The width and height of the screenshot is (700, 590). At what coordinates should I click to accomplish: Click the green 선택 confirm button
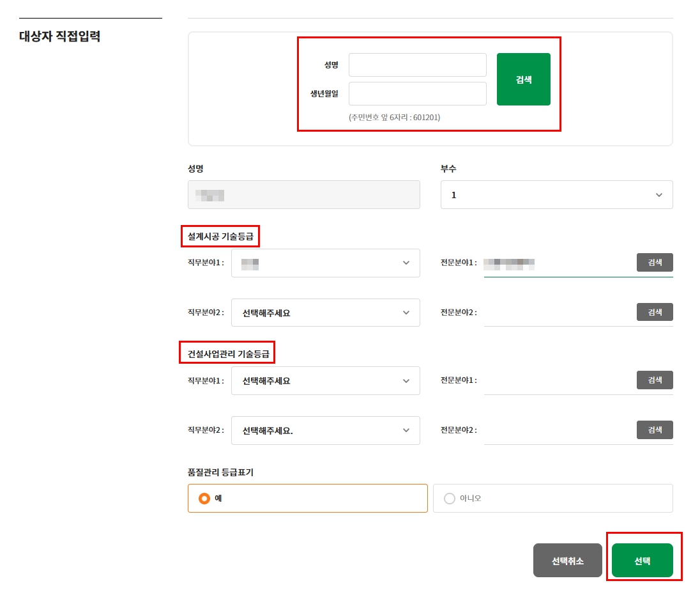[643, 559]
